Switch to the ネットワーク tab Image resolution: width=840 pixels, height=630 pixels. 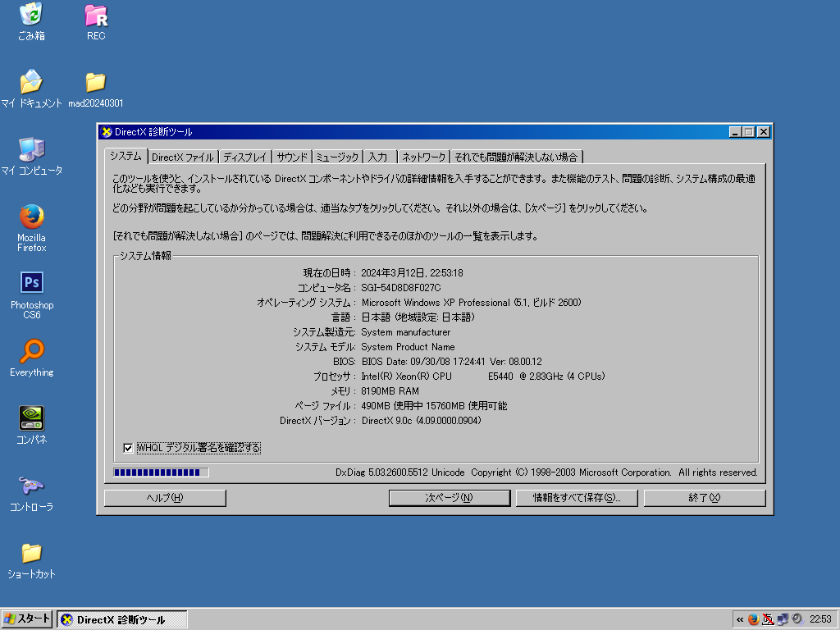pos(424,157)
